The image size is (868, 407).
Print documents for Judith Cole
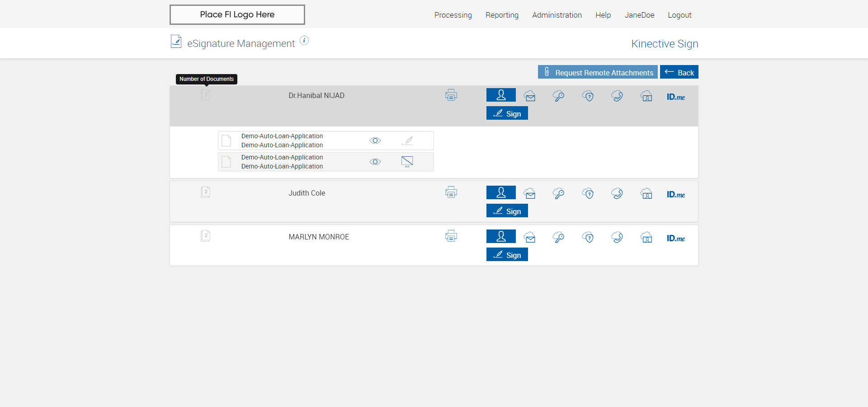pyautogui.click(x=451, y=192)
